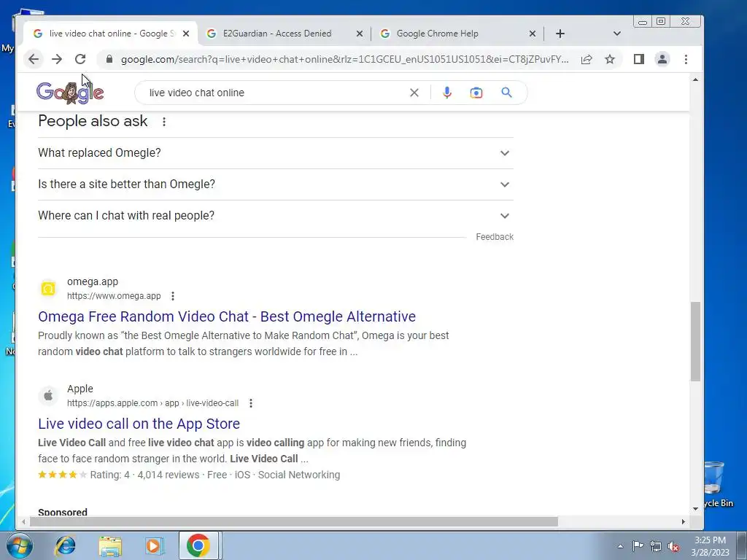Open options for omega.app result

click(173, 296)
